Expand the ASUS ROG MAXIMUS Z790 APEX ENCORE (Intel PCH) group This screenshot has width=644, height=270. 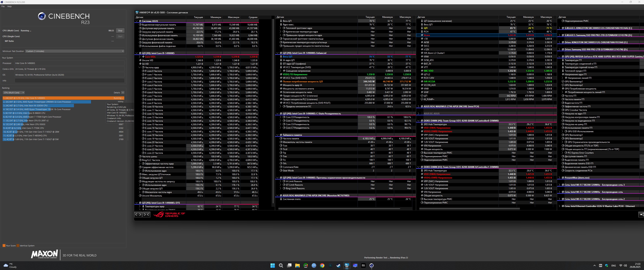418,106
